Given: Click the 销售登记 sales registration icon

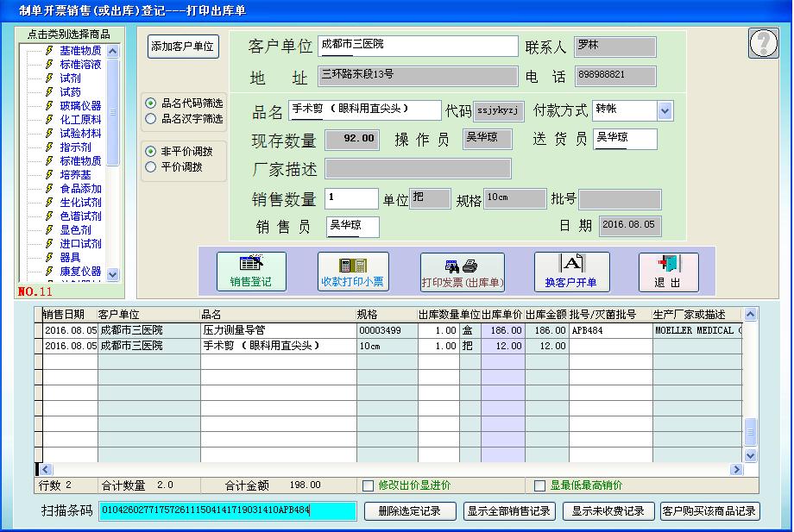Looking at the screenshot, I should (250, 265).
